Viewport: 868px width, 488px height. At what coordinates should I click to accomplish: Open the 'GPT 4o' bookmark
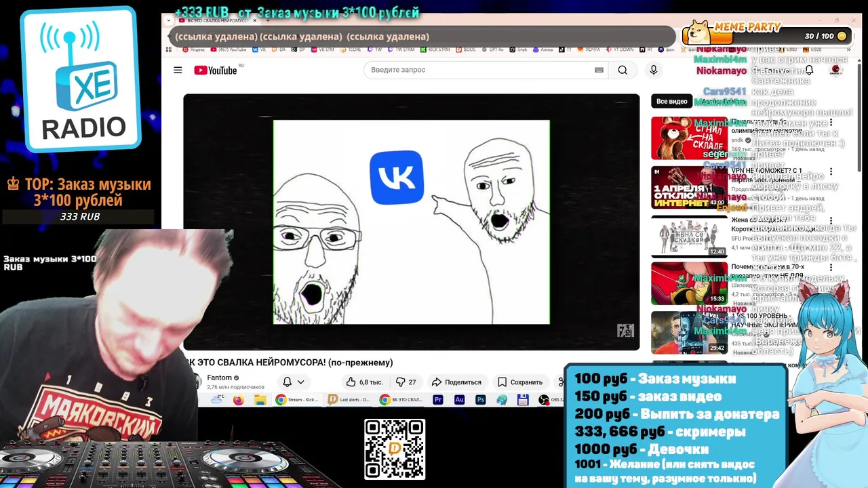tap(494, 49)
